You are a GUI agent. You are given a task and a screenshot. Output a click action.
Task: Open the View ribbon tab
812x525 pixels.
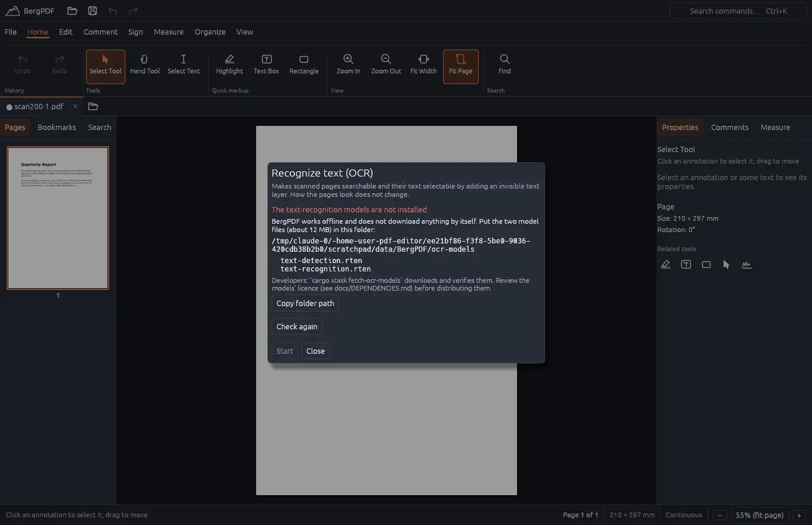245,32
